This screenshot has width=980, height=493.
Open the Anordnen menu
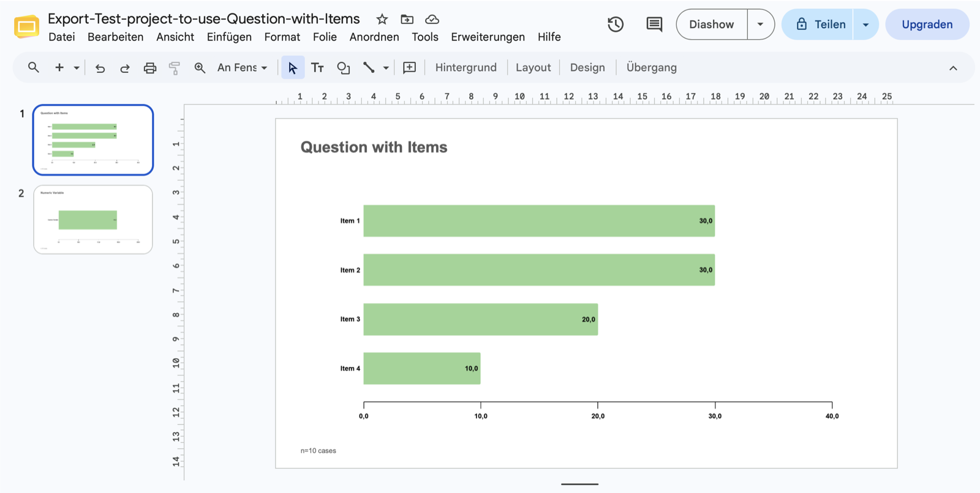click(x=374, y=37)
